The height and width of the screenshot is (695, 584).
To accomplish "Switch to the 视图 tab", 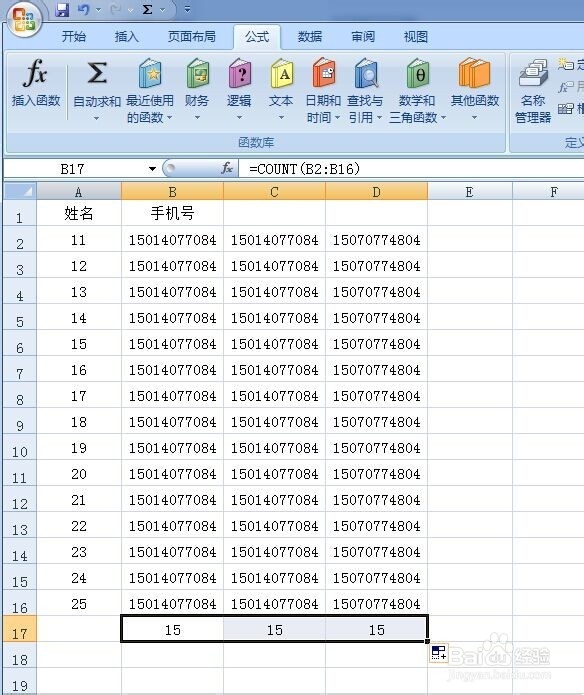I will 416,37.
